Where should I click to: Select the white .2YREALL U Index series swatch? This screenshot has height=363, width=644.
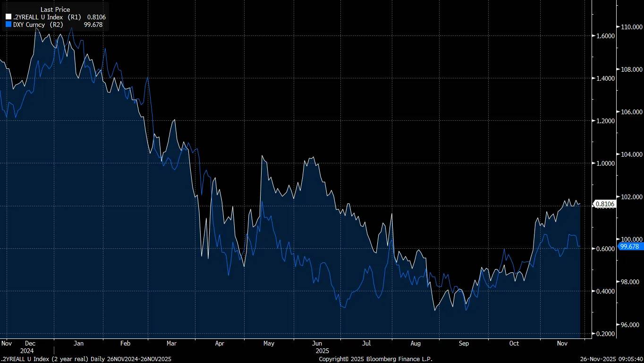click(x=8, y=17)
